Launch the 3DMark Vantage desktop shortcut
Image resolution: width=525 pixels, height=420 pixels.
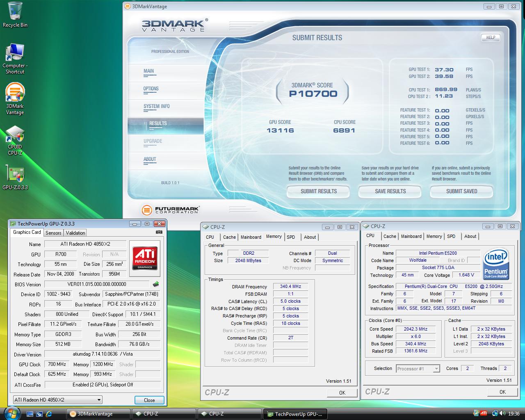pos(15,99)
